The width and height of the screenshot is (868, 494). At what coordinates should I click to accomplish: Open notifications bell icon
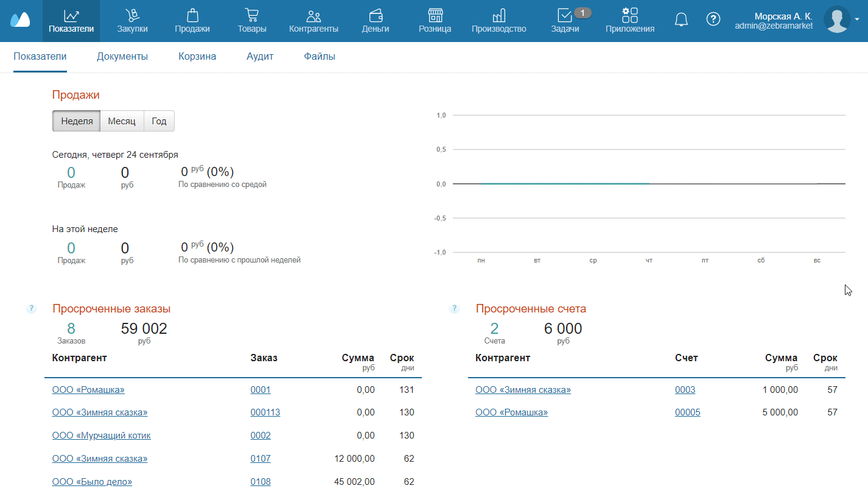(681, 19)
